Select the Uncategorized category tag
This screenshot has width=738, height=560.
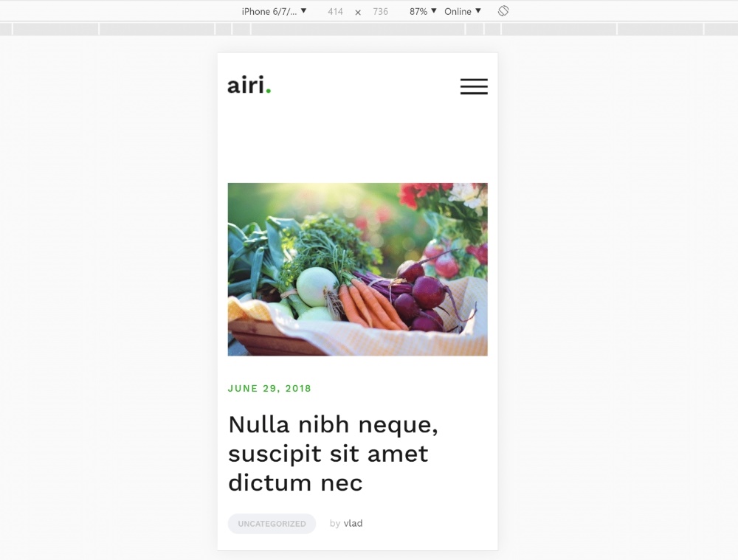[272, 524]
